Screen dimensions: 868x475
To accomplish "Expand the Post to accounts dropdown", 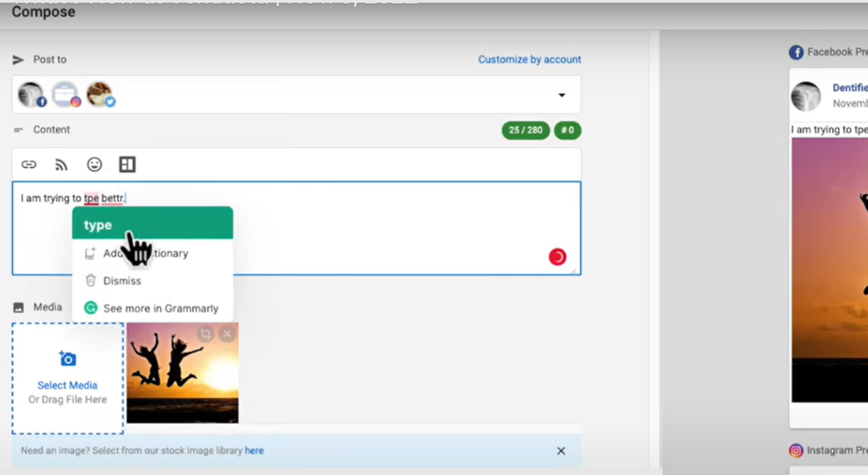I will coord(561,95).
